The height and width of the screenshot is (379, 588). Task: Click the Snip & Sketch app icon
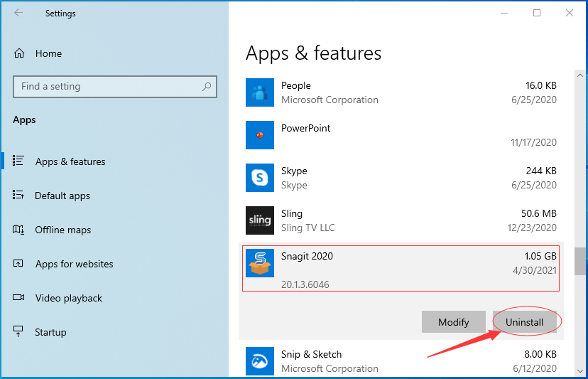point(260,361)
